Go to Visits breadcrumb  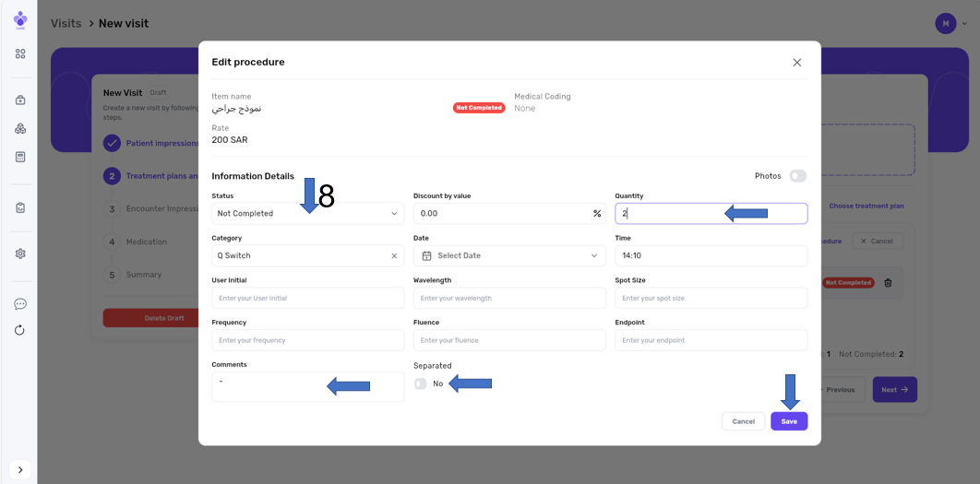[x=66, y=23]
